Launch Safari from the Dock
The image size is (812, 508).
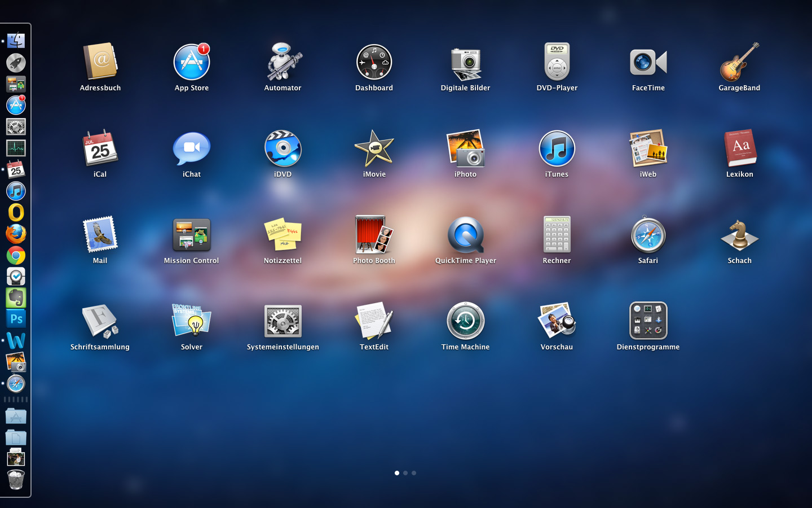click(16, 384)
